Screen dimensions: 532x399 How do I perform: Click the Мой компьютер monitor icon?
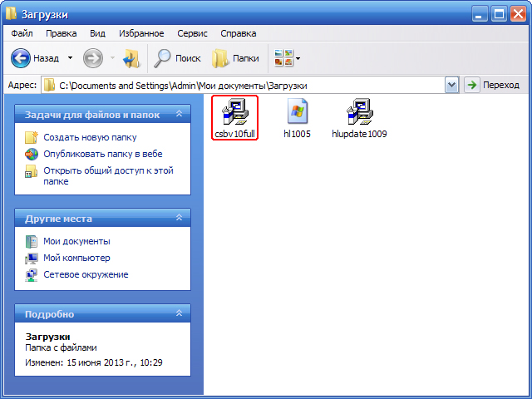[x=32, y=259]
